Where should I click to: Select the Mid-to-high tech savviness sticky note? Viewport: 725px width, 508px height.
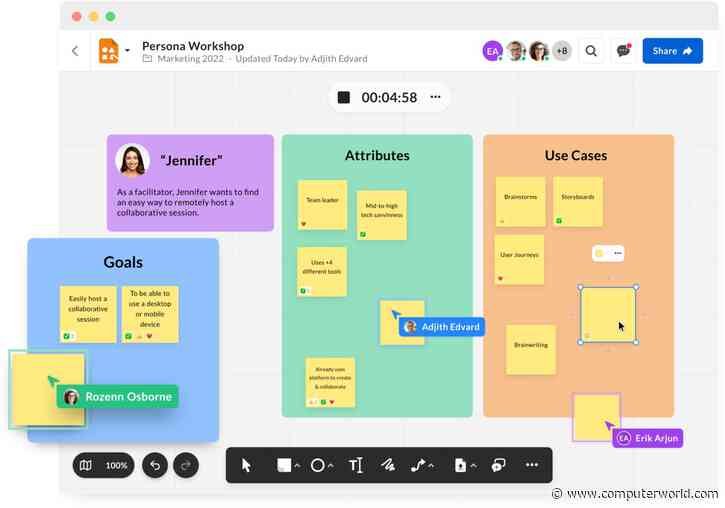pyautogui.click(x=381, y=215)
